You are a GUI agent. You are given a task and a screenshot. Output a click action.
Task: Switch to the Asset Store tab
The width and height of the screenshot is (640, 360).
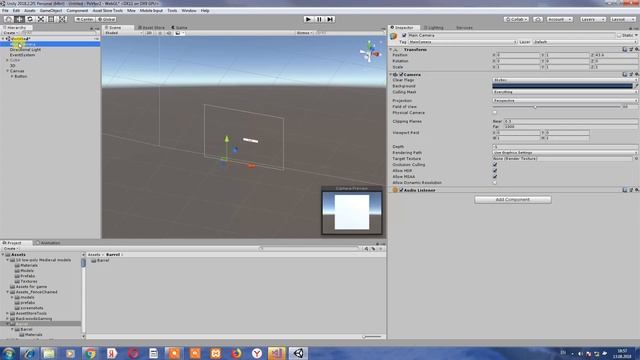[151, 27]
